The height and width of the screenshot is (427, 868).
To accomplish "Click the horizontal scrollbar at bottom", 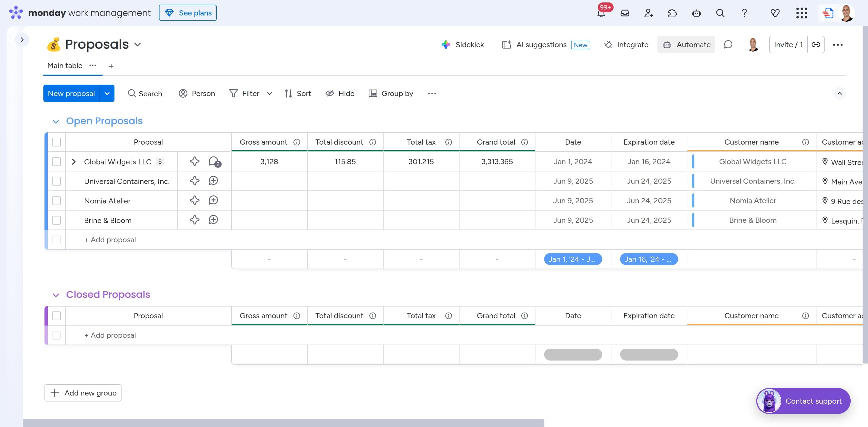I will (283, 423).
